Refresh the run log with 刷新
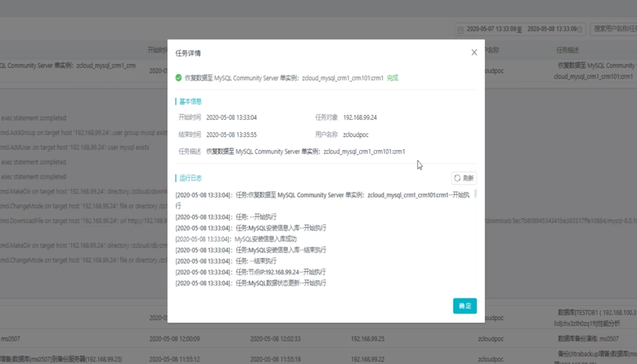 [x=464, y=178]
